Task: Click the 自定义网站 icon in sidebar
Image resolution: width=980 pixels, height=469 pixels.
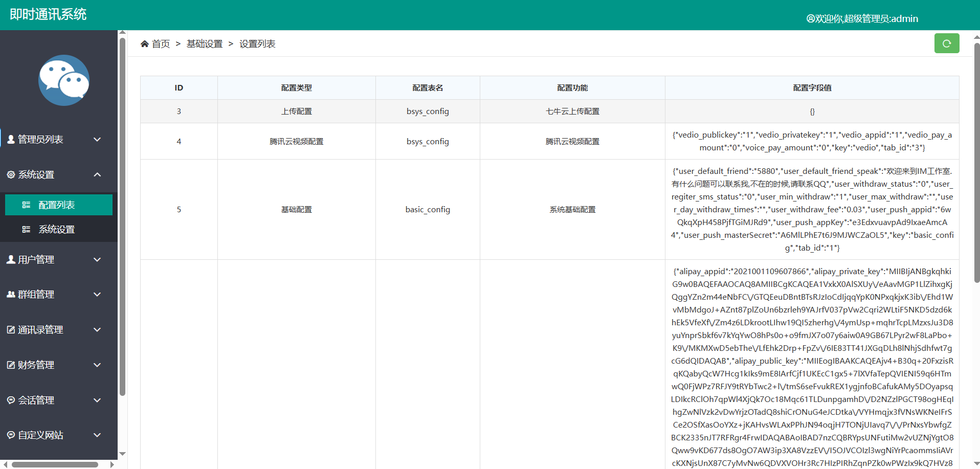Action: [x=11, y=435]
